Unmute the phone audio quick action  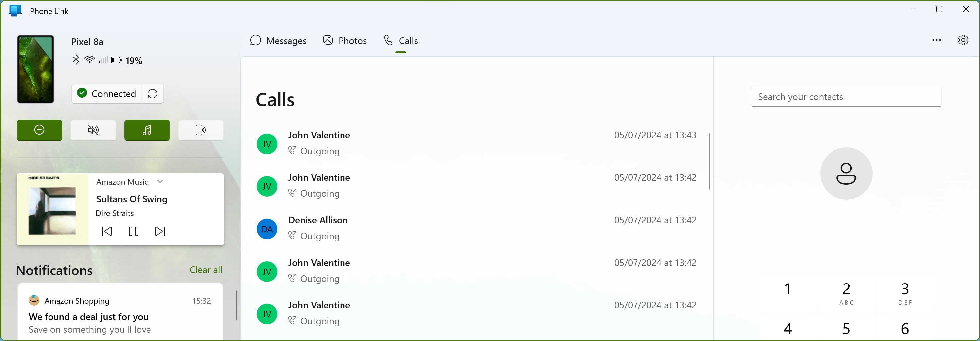click(x=93, y=130)
